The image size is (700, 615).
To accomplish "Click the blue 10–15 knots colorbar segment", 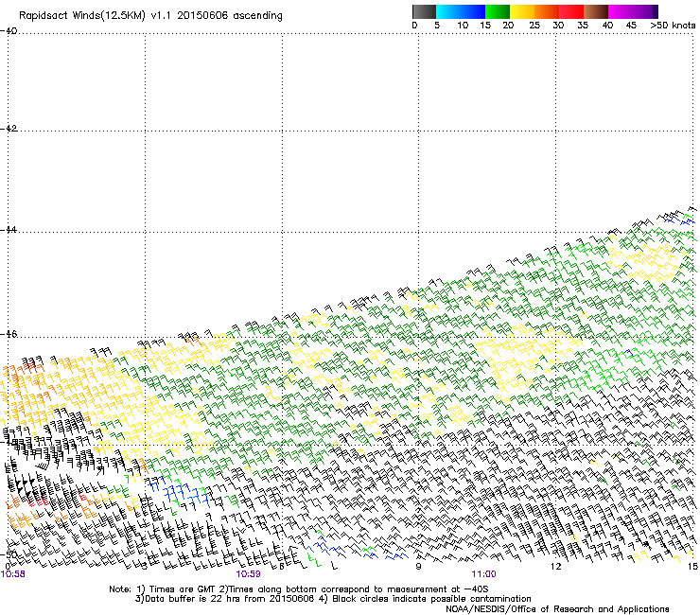I will (x=472, y=11).
